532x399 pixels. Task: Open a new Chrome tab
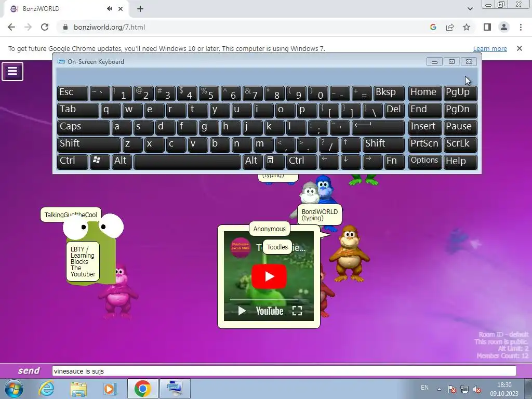point(140,9)
